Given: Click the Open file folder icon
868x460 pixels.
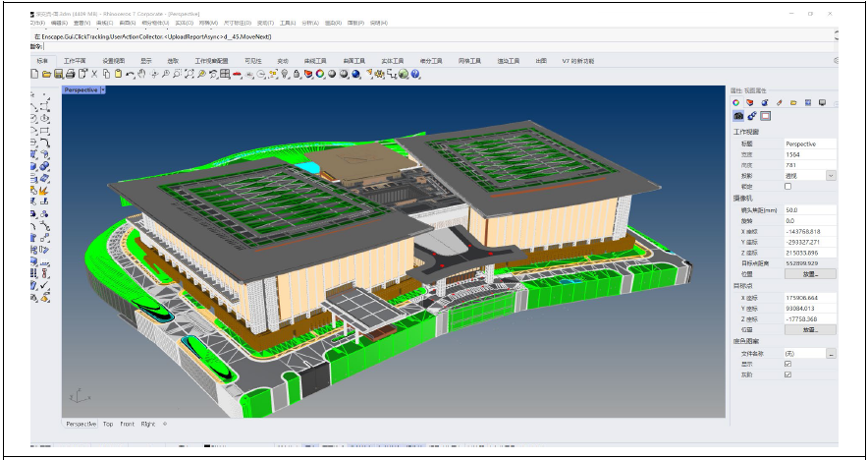Looking at the screenshot, I should pos(46,74).
